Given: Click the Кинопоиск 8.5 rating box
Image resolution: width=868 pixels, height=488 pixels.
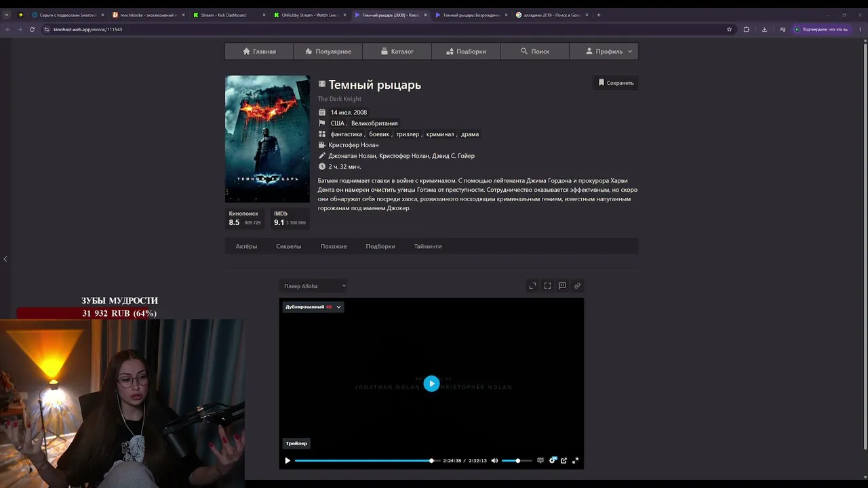Looking at the screenshot, I should point(245,218).
